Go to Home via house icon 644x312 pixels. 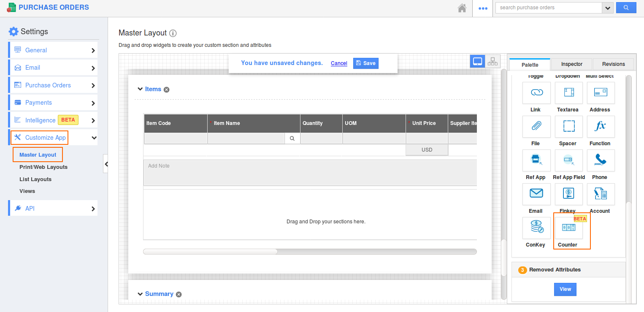point(462,8)
